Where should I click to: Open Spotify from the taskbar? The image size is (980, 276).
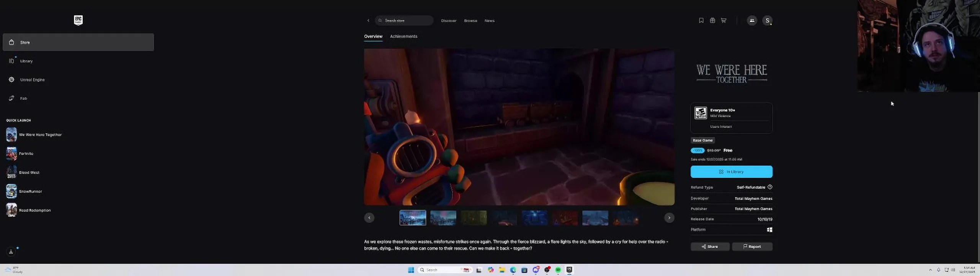[x=558, y=270]
